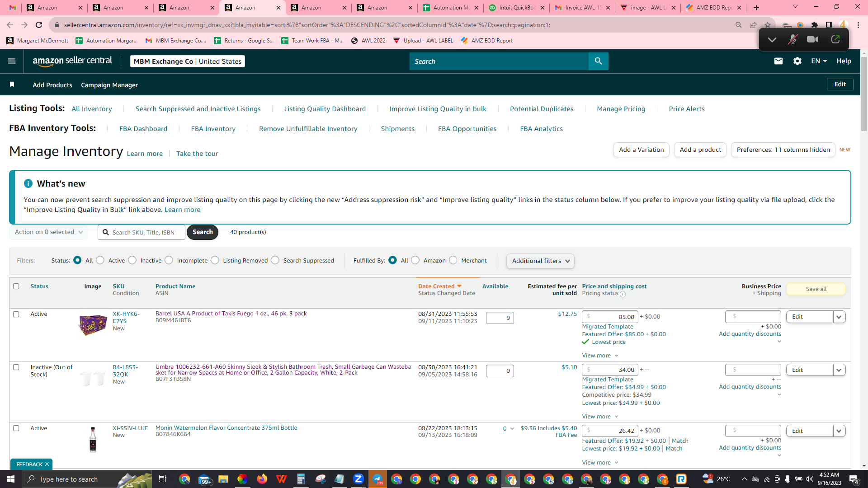This screenshot has width=868, height=488.
Task: Dismiss the Feedback tab with X
Action: (47, 464)
